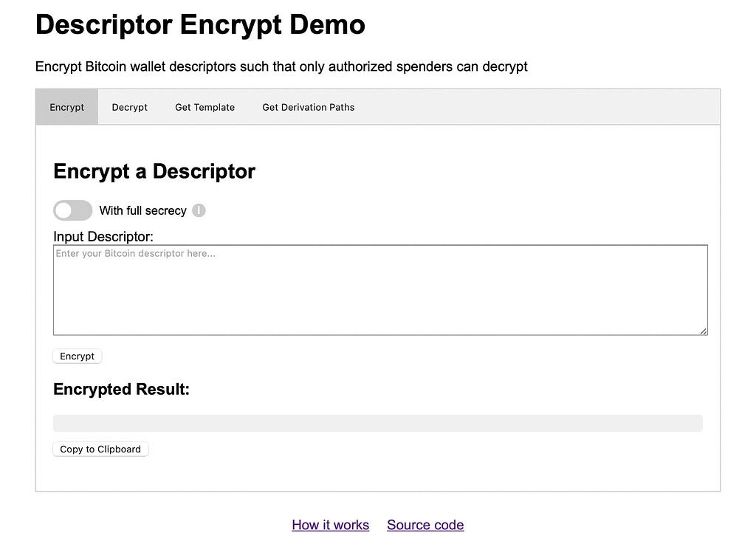Click the 'Encrypt a Descriptor' section title
This screenshot has width=756, height=558.
[x=154, y=170]
